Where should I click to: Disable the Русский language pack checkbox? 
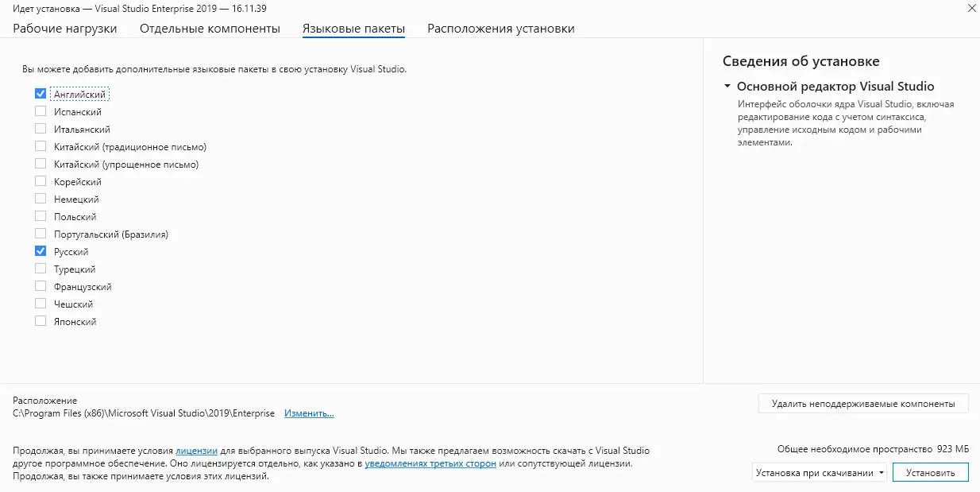pyautogui.click(x=41, y=251)
